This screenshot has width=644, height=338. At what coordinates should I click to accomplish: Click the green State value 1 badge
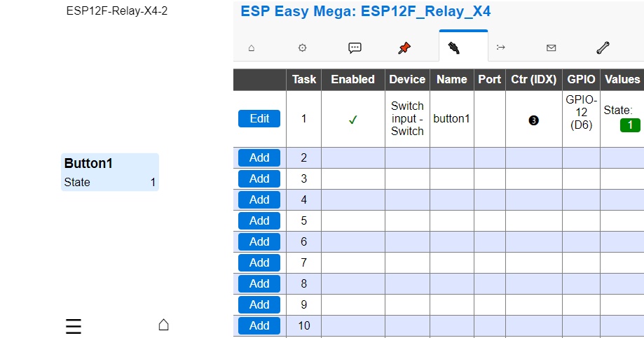[630, 125]
